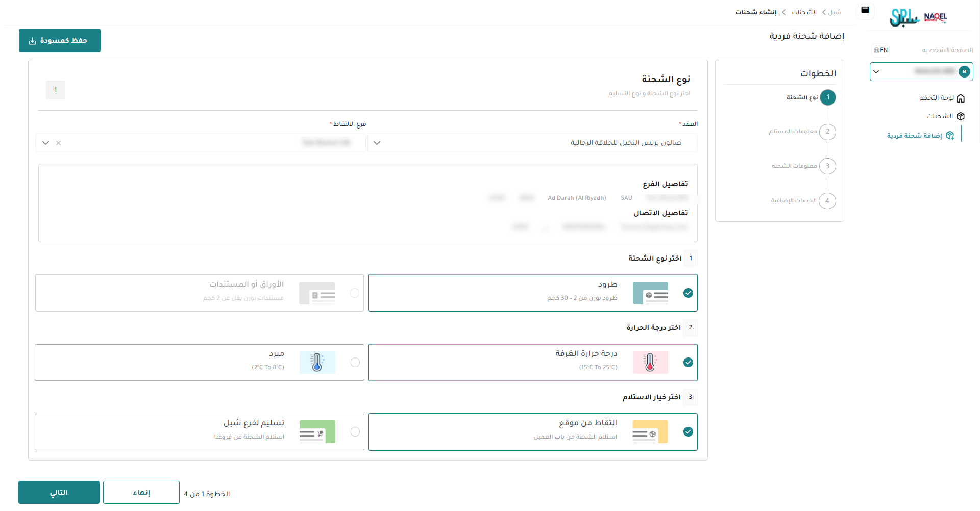Clear the pickup branch selection
The image size is (980, 511).
click(x=59, y=143)
